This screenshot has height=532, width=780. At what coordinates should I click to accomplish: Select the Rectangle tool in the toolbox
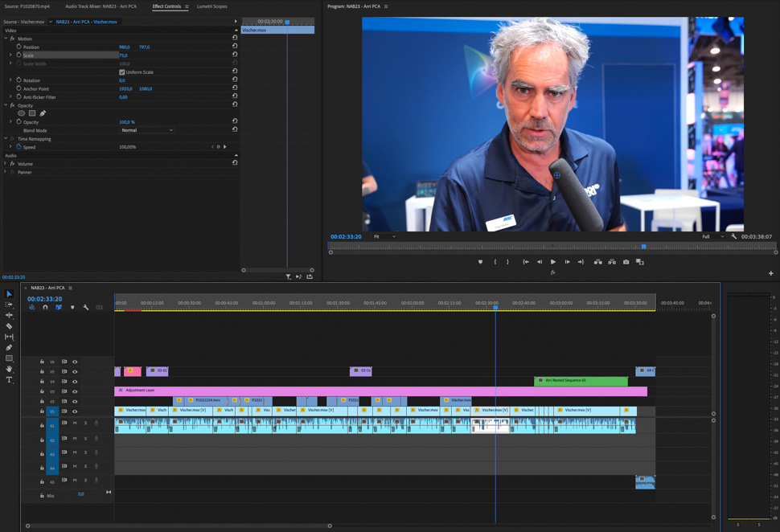tap(9, 358)
